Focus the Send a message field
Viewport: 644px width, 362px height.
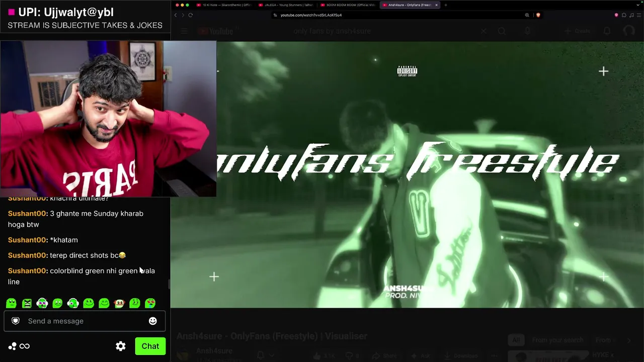(x=85, y=321)
